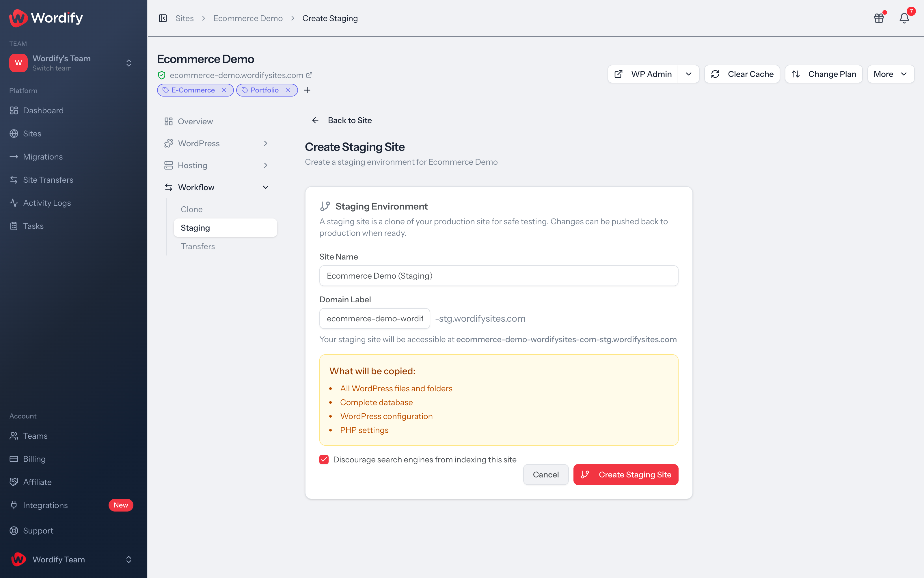Image resolution: width=924 pixels, height=578 pixels.
Task: Go to Sites breadcrumb
Action: [x=185, y=18]
